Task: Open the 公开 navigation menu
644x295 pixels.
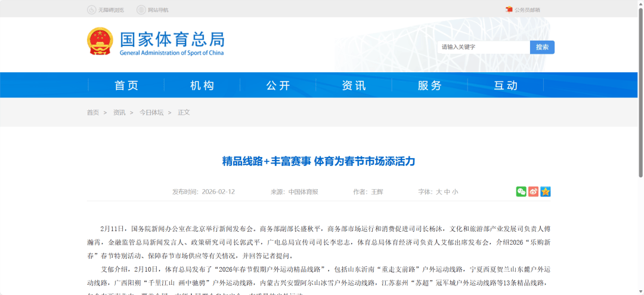Action: coord(278,85)
